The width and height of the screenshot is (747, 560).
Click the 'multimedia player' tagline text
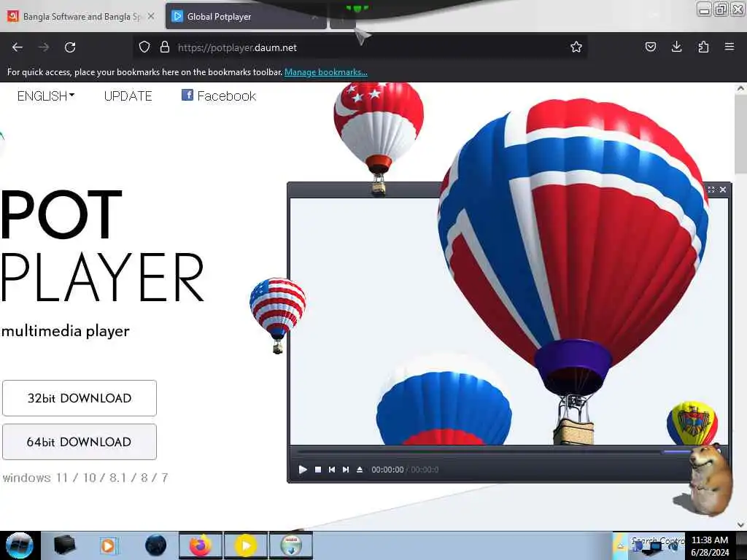(65, 331)
